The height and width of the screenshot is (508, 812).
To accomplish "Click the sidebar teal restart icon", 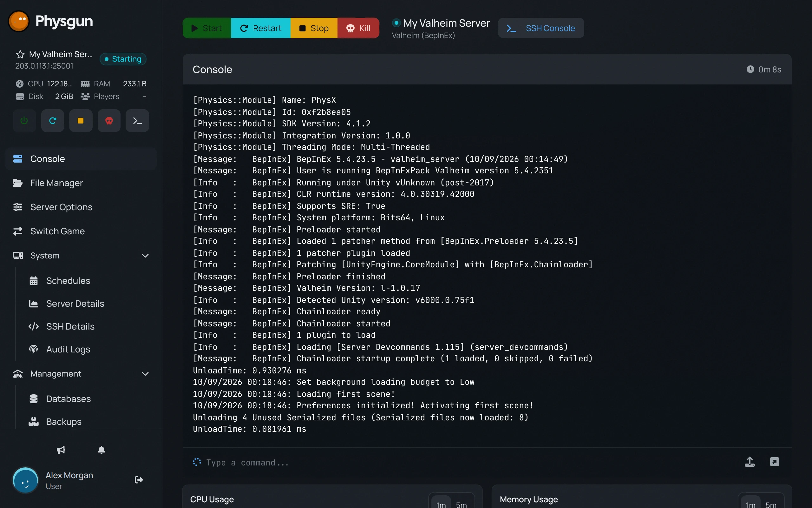I will [53, 121].
